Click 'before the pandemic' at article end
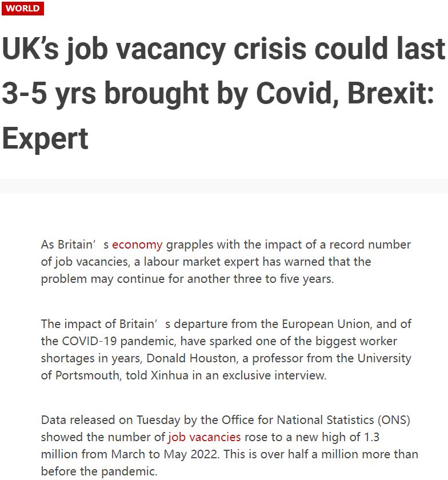 [99, 471]
